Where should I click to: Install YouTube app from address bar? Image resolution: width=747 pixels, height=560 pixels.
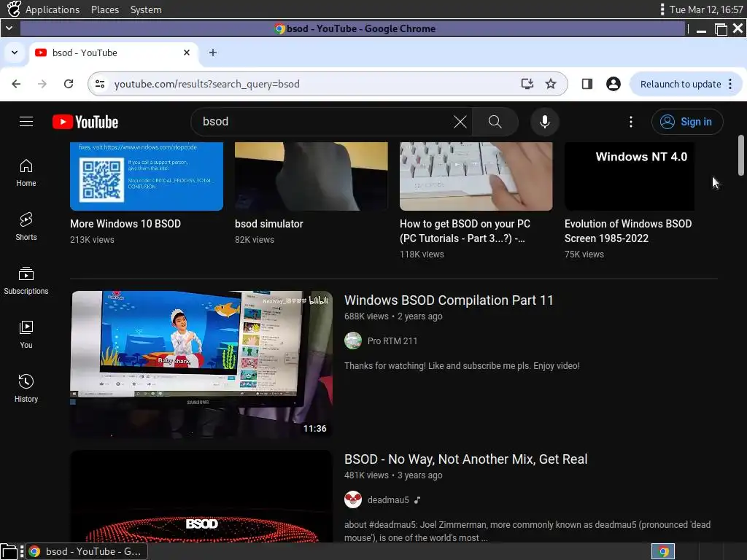527,84
